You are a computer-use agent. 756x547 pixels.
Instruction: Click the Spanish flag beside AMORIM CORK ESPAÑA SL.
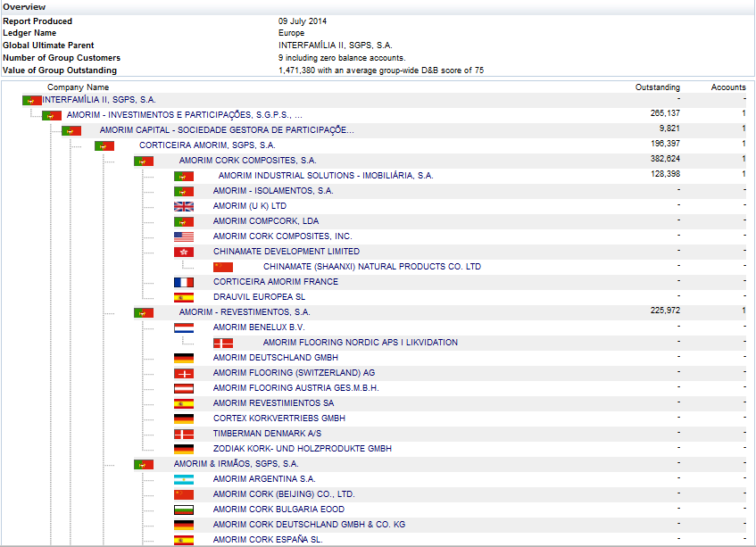click(x=184, y=540)
